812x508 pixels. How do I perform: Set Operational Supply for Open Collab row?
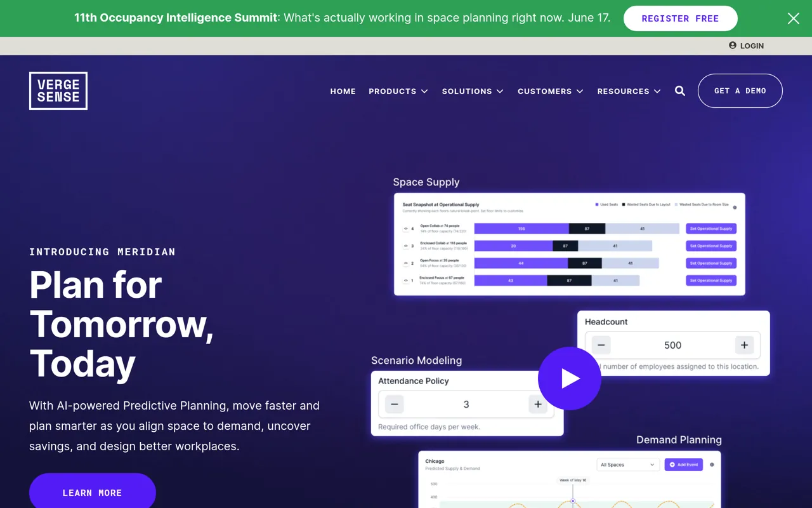pyautogui.click(x=711, y=229)
